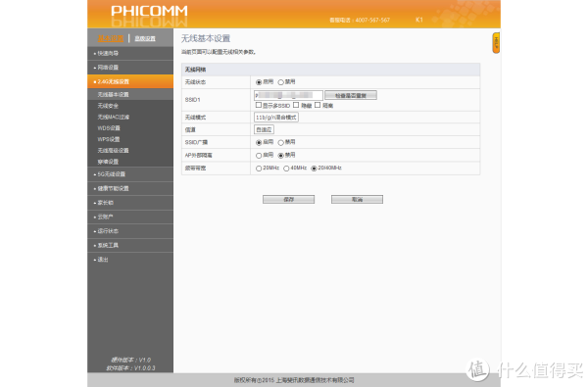Select the 20MHz bandwidth radio button

[259, 169]
